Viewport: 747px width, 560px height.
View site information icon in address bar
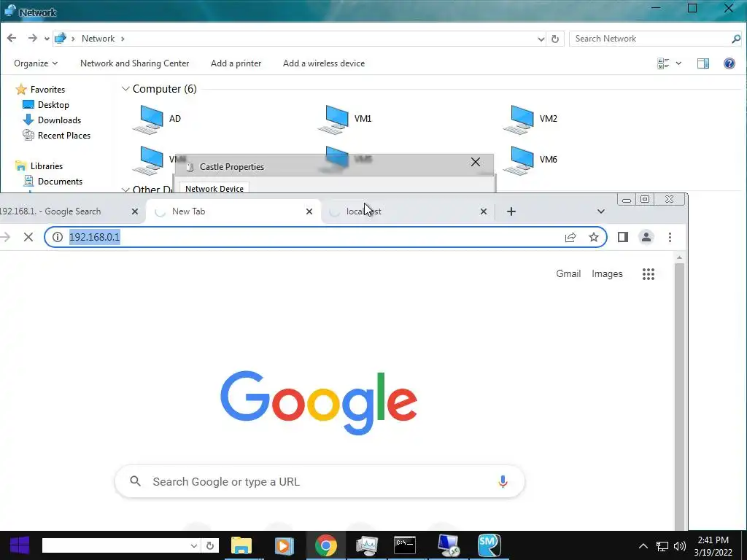pyautogui.click(x=58, y=237)
